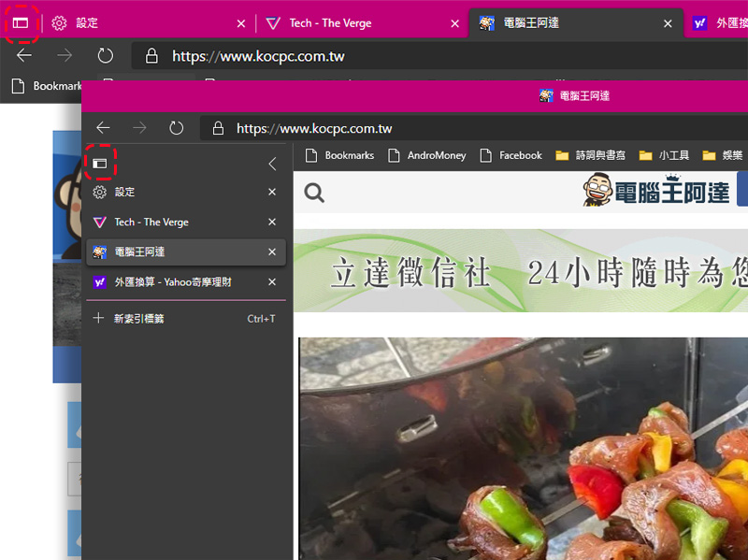This screenshot has width=748, height=560.
Task: Click back arrow in front browser window
Action: [103, 128]
